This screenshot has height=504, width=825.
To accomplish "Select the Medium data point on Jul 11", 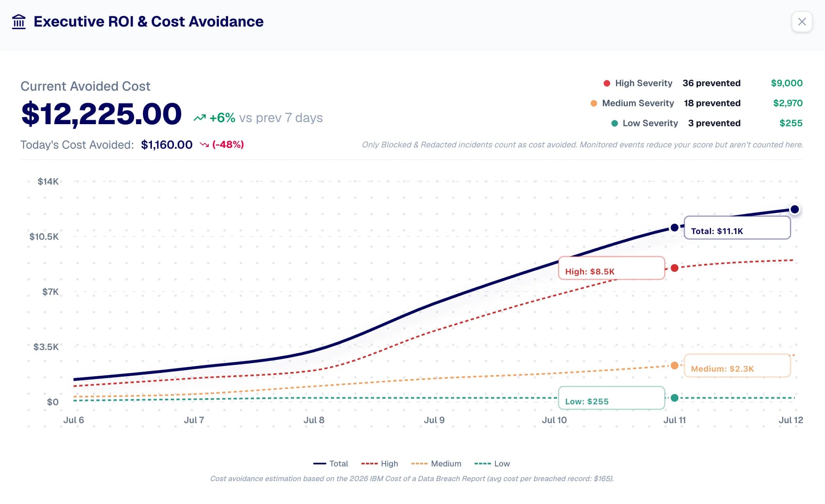I will coord(675,366).
